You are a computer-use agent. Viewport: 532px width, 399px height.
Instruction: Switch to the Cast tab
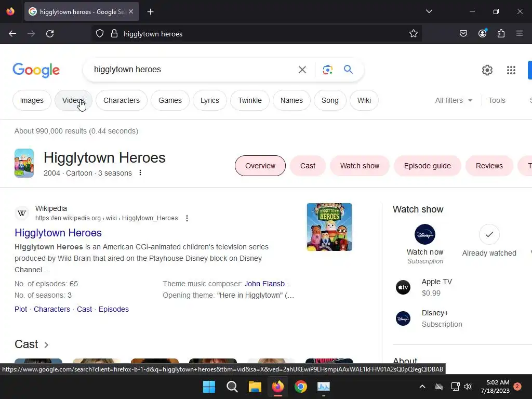coord(308,166)
